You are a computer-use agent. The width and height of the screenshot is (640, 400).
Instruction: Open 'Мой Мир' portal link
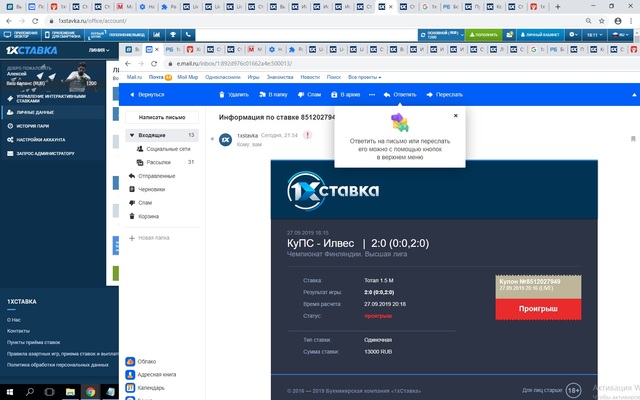point(187,77)
